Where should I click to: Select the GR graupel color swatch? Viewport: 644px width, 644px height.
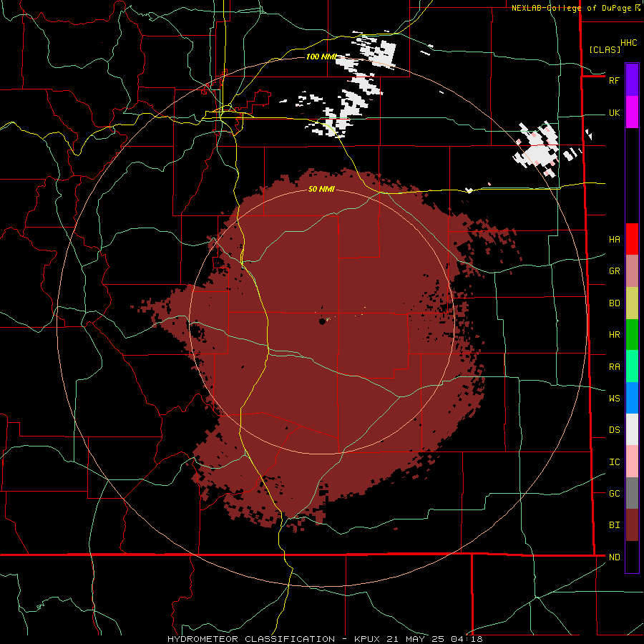[x=632, y=271]
